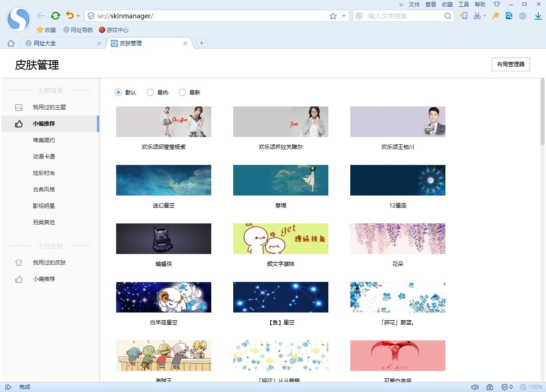
Task: Expand the dropdown arrow next to undo icon
Action: point(78,16)
